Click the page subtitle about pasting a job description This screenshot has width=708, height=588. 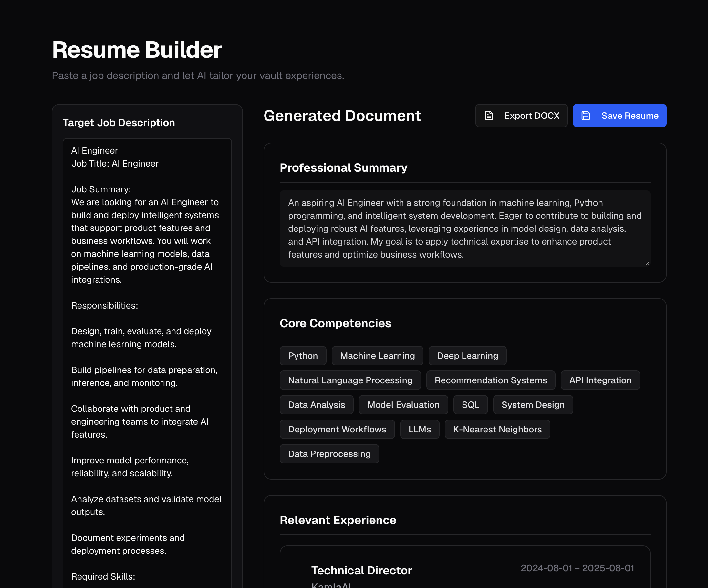(198, 76)
